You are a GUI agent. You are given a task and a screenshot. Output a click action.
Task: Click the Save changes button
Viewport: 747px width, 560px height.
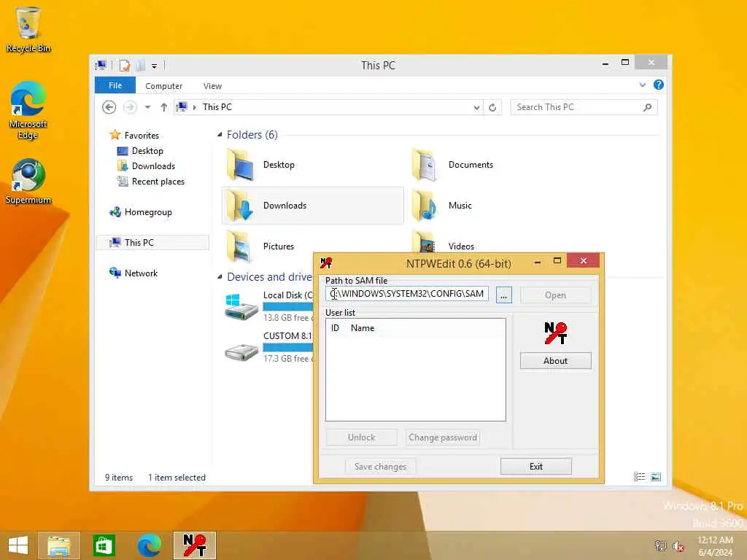pyautogui.click(x=380, y=466)
